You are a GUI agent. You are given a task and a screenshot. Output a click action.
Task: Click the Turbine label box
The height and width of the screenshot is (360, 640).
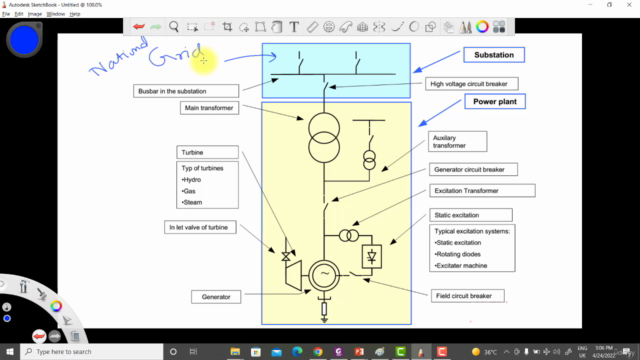point(207,152)
